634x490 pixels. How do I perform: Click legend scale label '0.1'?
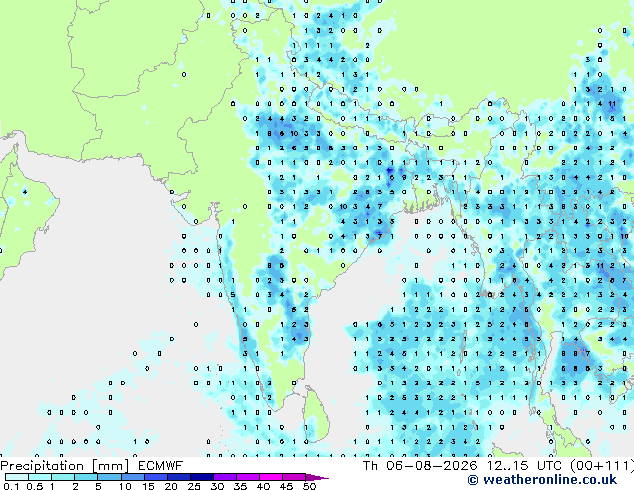click(11, 486)
